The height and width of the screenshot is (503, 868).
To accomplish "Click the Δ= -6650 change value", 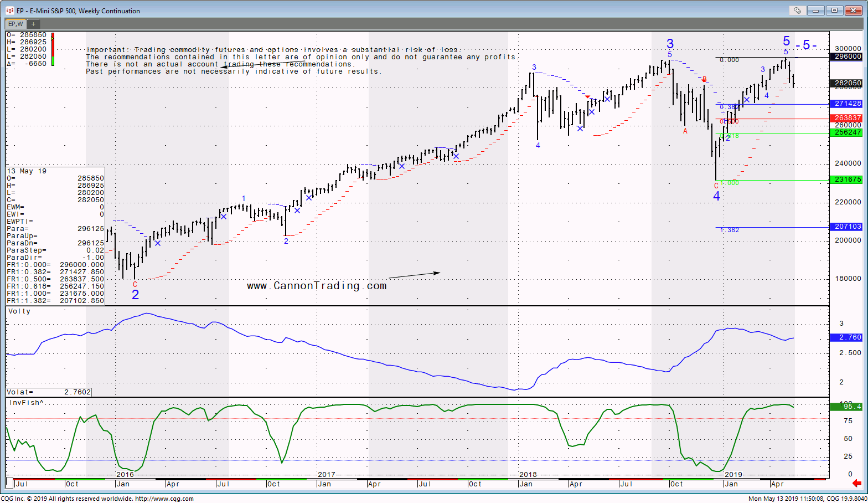I will [x=27, y=64].
